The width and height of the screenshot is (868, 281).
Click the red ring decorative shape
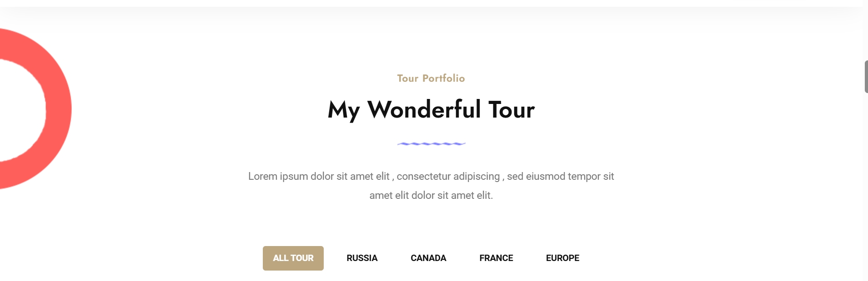point(58,109)
